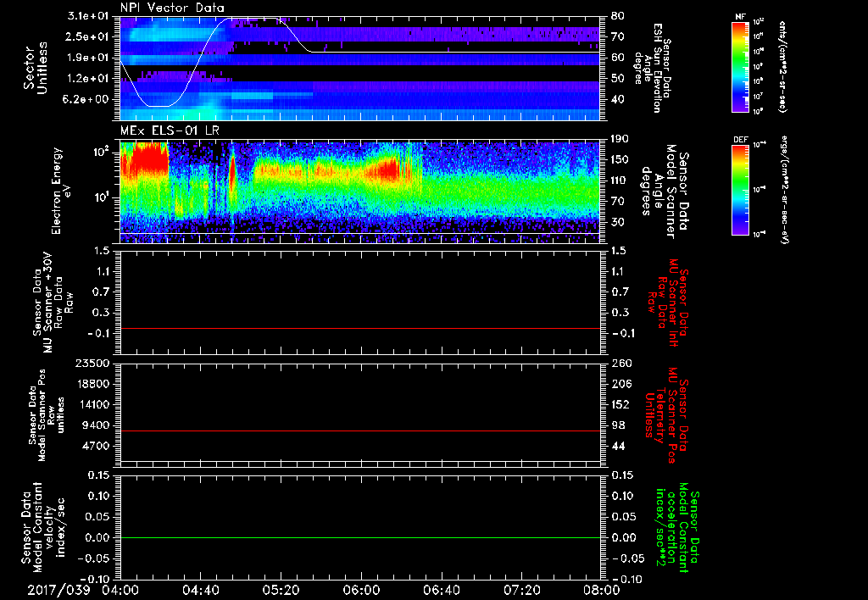868x600 pixels.
Task: Click the "DEF" label above color bar
Action: [740, 140]
